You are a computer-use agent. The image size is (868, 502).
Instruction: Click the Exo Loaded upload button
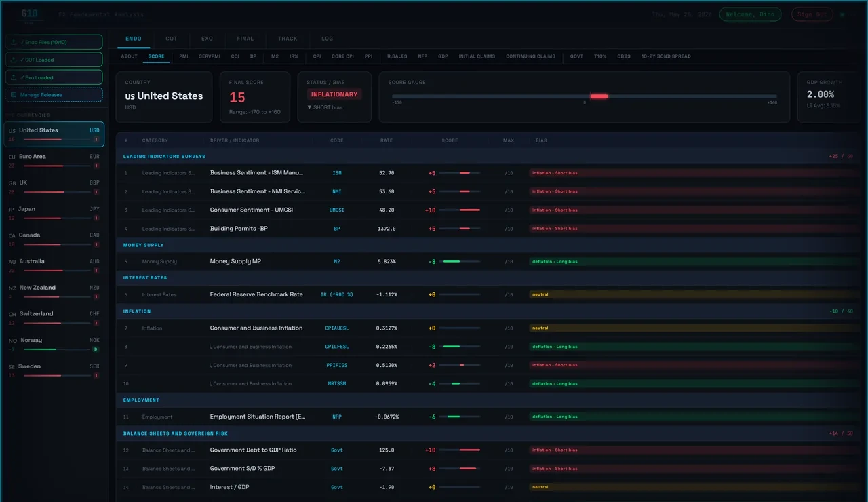coord(54,77)
